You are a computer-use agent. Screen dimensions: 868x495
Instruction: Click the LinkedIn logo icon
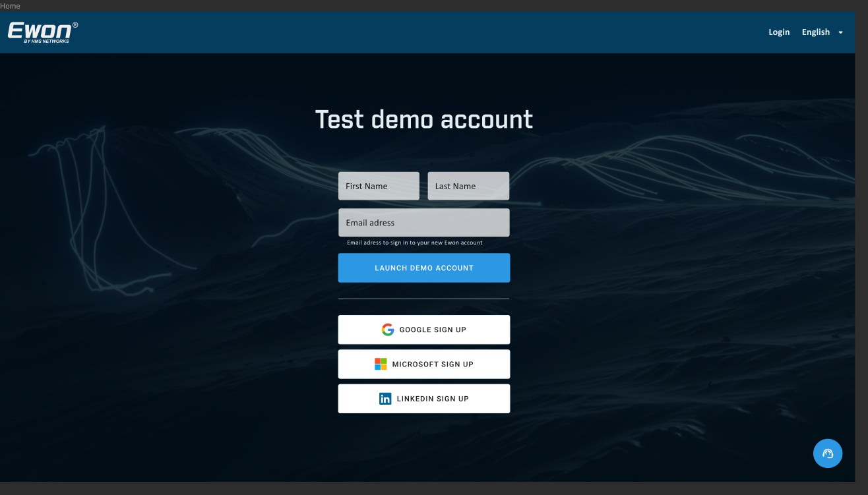385,398
